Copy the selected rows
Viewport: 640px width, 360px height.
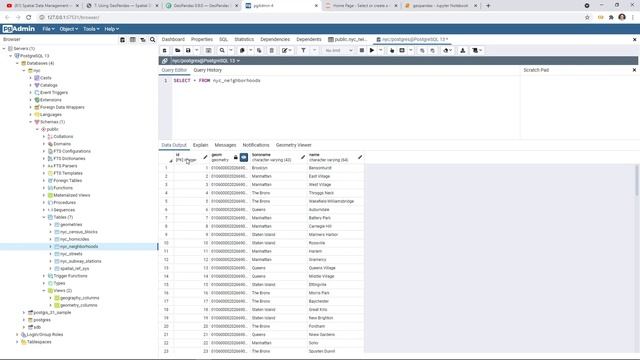pos(242,51)
